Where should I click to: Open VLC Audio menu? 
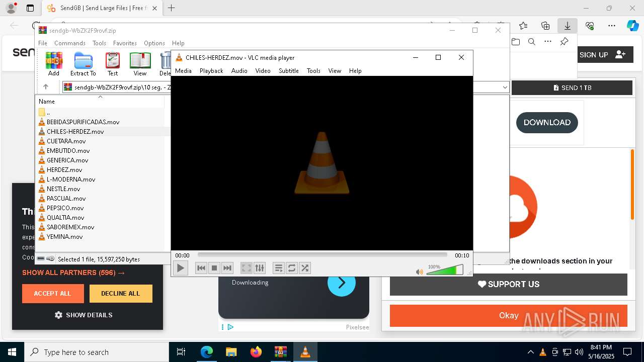click(x=239, y=71)
